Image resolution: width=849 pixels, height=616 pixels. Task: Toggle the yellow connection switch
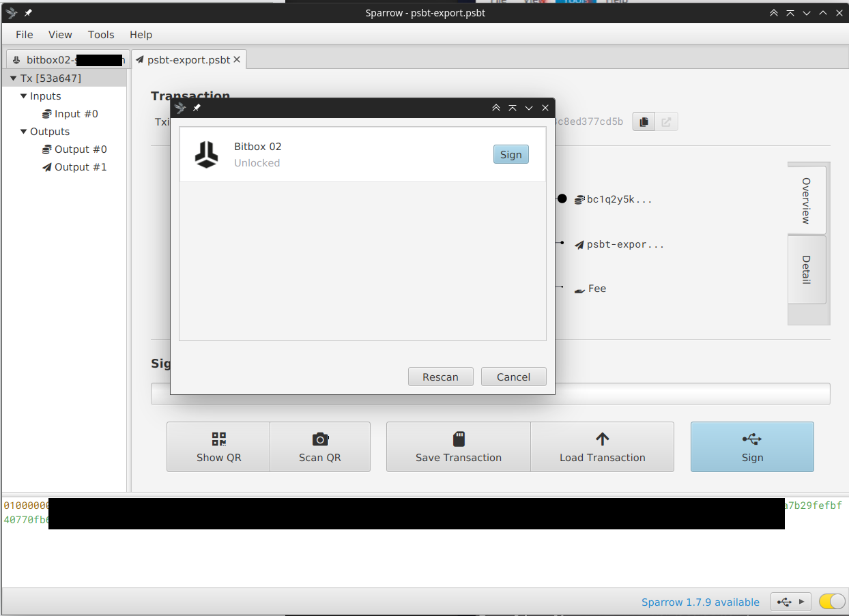coord(832,602)
